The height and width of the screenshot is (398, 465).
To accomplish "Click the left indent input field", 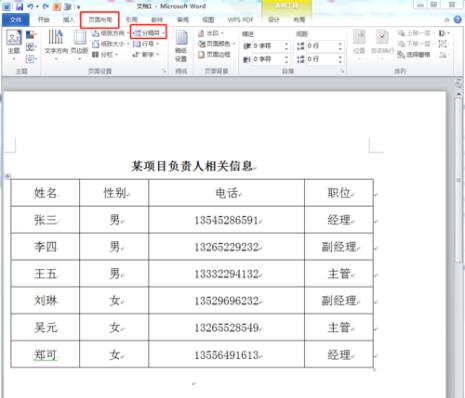I will point(268,46).
